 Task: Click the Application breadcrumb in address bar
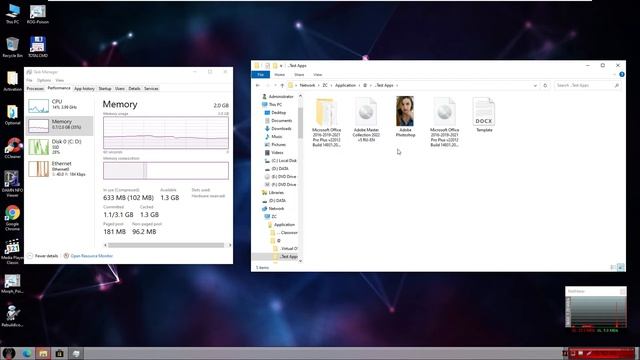(x=345, y=85)
